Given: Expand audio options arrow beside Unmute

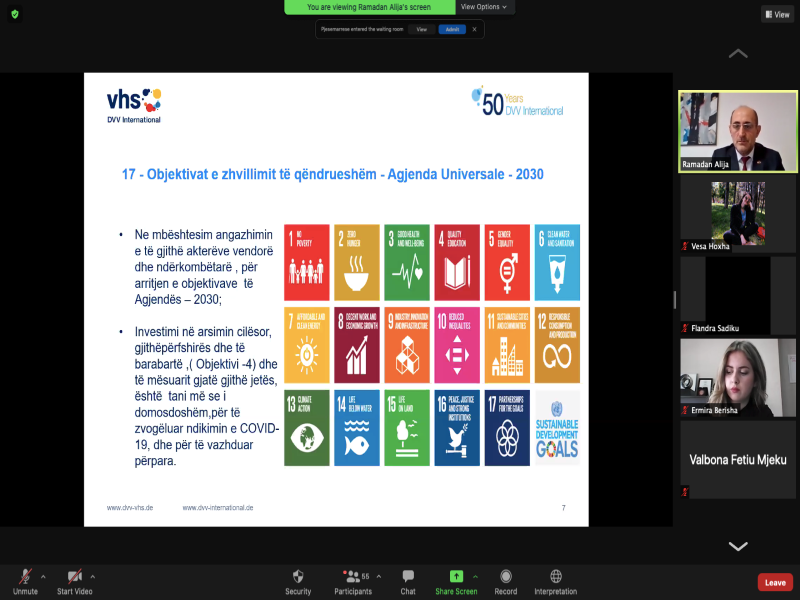Looking at the screenshot, I should pyautogui.click(x=43, y=576).
